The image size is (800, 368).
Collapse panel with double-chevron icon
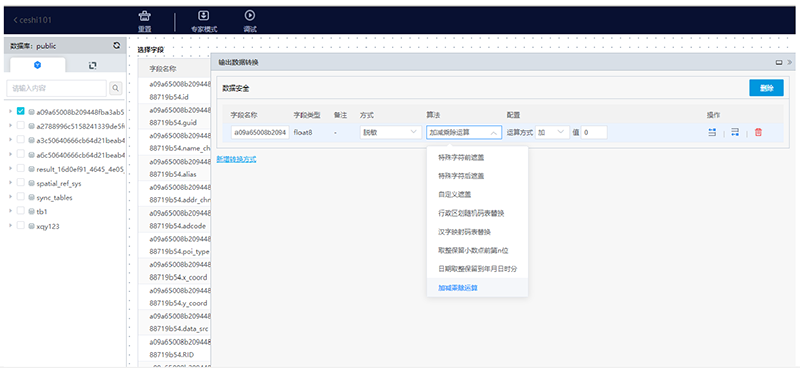coord(789,62)
